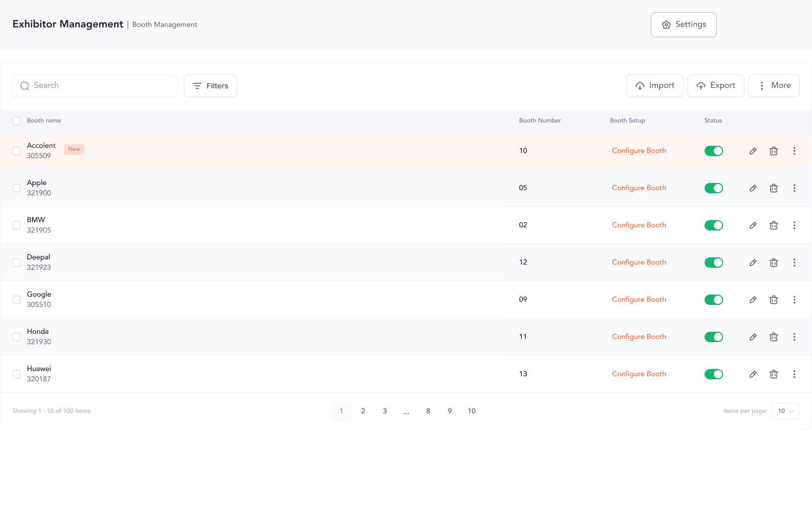Viewport: 812px width, 523px height.
Task: Go to page 2 of results
Action: coord(363,411)
